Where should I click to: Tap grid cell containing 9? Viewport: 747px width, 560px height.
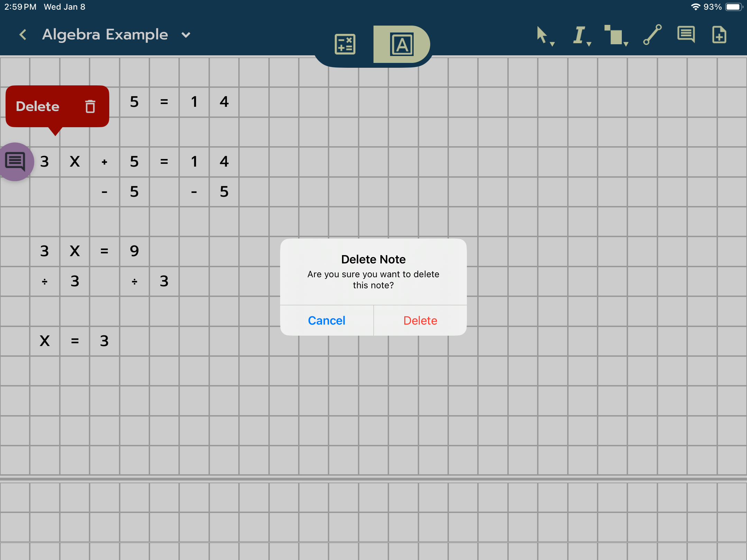point(134,251)
